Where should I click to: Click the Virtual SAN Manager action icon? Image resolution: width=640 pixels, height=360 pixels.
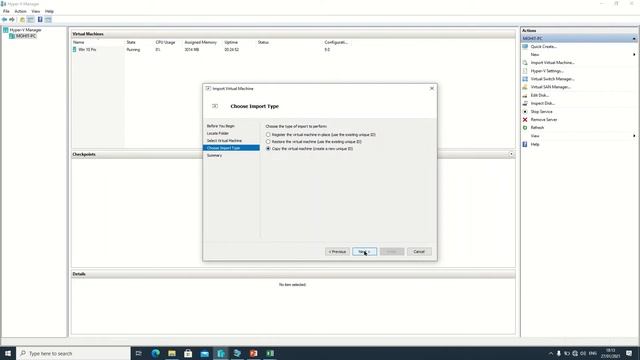pyautogui.click(x=525, y=87)
